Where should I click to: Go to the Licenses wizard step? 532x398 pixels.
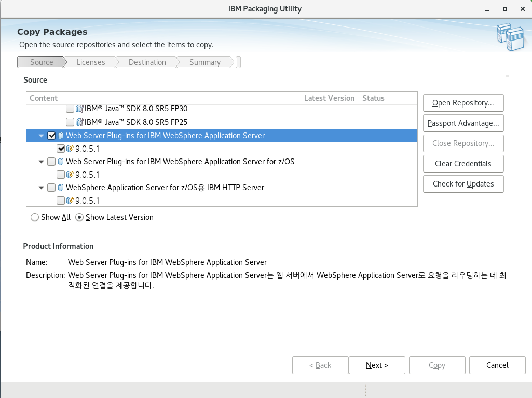click(x=91, y=62)
